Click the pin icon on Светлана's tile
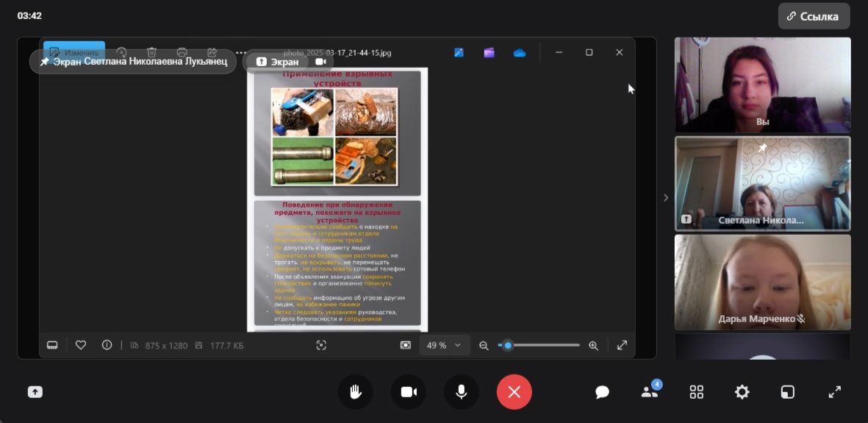 tap(762, 148)
